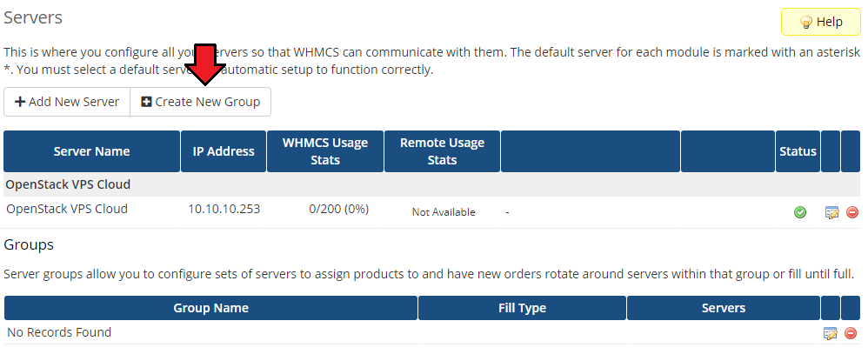
Task: Click the IP address 10.10.10.253 cell
Action: (224, 209)
